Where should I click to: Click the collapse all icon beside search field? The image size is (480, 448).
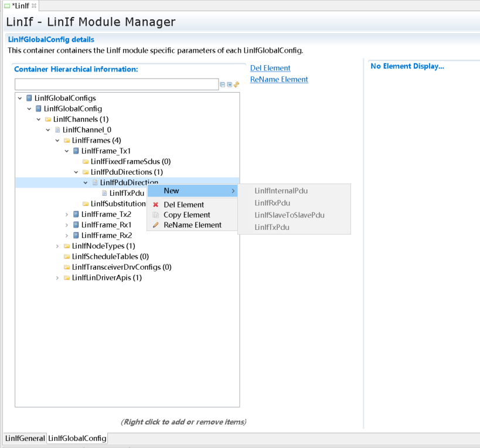click(223, 84)
